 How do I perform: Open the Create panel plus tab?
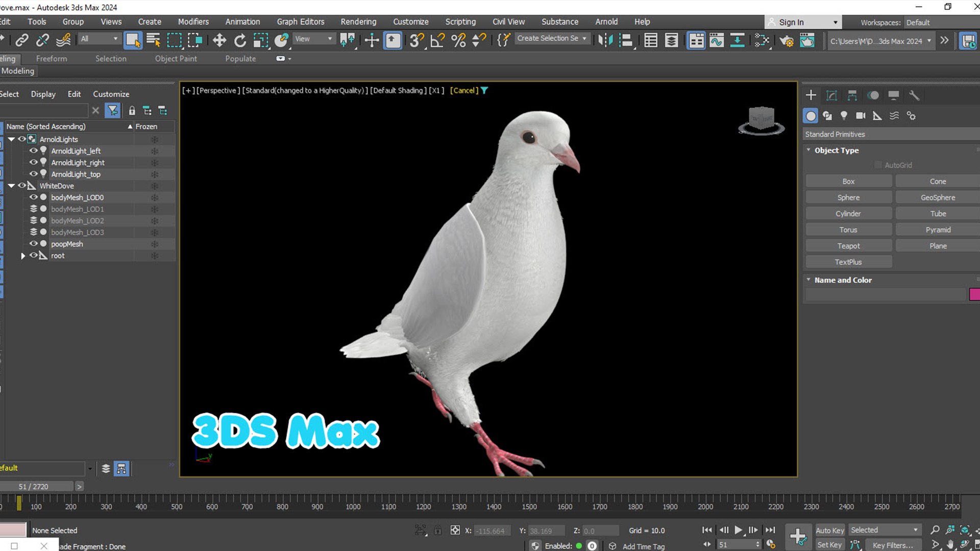coord(811,95)
